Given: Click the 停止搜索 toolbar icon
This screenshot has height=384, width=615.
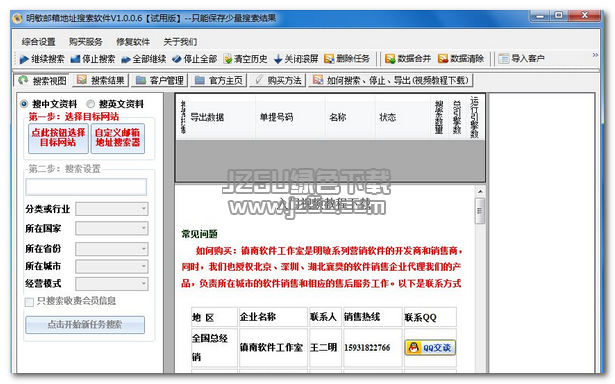Looking at the screenshot, I should point(75,59).
